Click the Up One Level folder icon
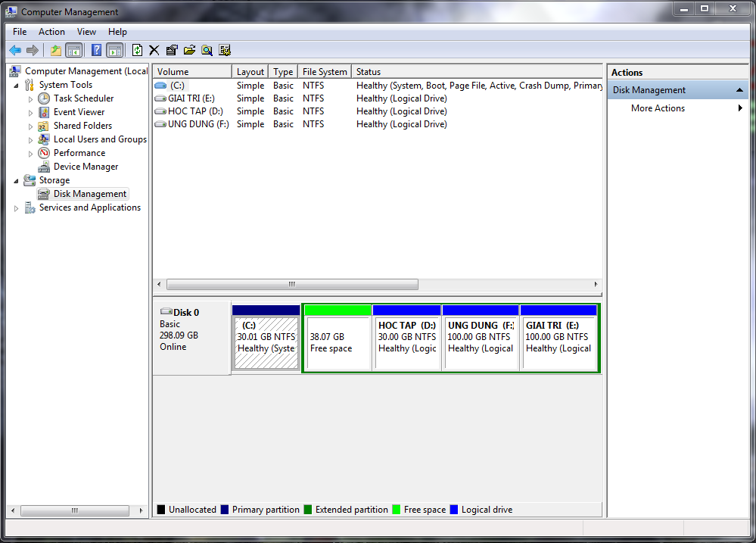Viewport: 756px width, 543px height. point(55,51)
